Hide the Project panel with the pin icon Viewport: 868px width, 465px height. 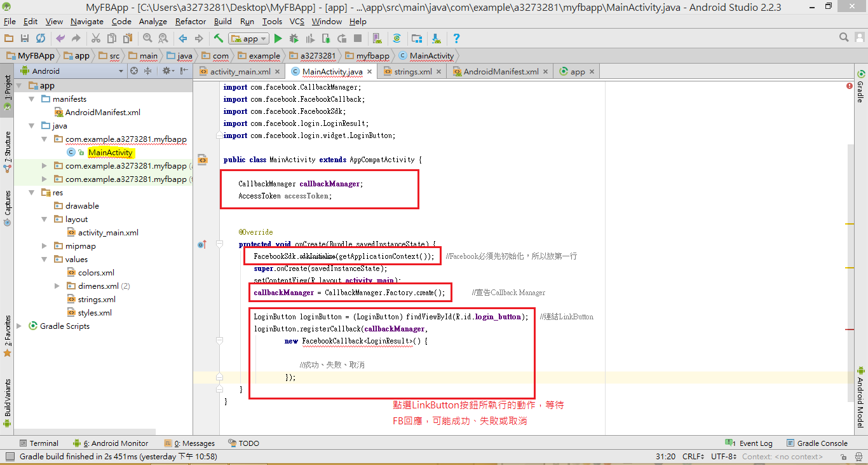182,71
